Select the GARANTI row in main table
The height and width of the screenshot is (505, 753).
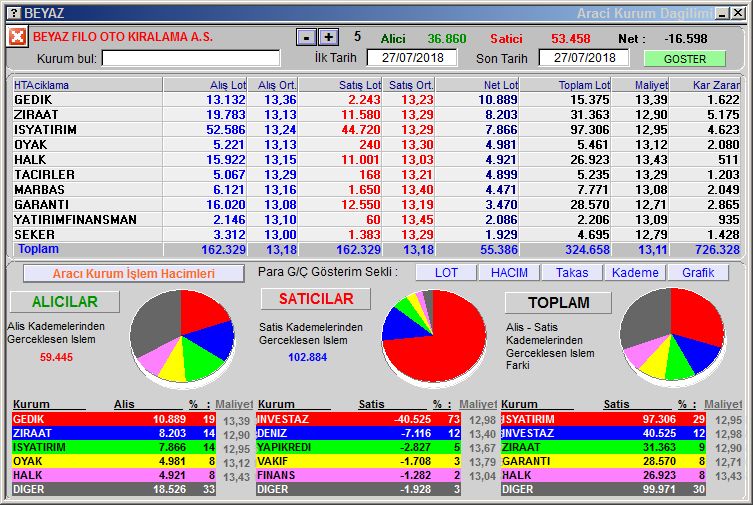click(376, 204)
